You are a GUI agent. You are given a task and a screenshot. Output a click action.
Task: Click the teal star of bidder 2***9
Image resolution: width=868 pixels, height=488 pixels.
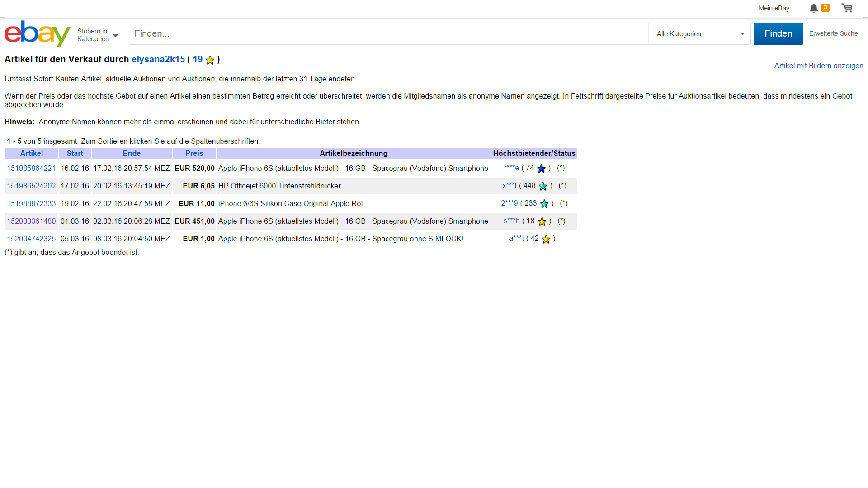click(544, 204)
